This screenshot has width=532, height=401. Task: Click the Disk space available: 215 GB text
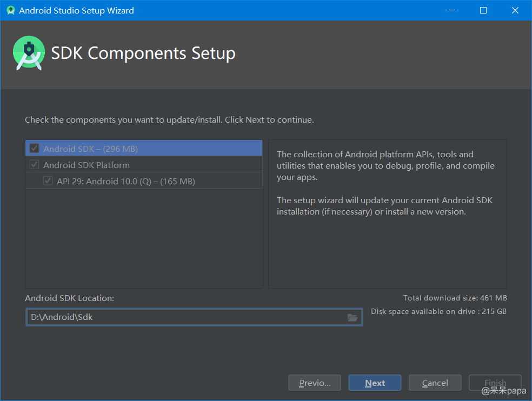(x=438, y=311)
